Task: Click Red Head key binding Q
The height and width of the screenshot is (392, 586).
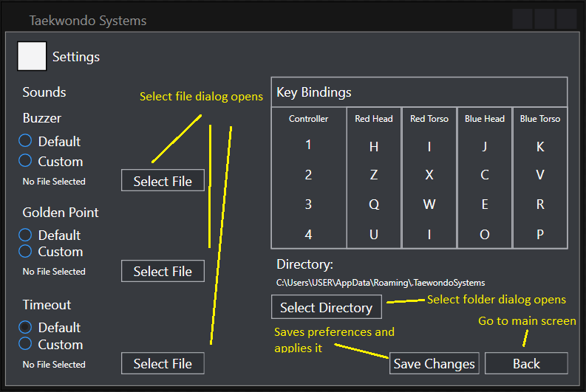Action: pyautogui.click(x=374, y=204)
